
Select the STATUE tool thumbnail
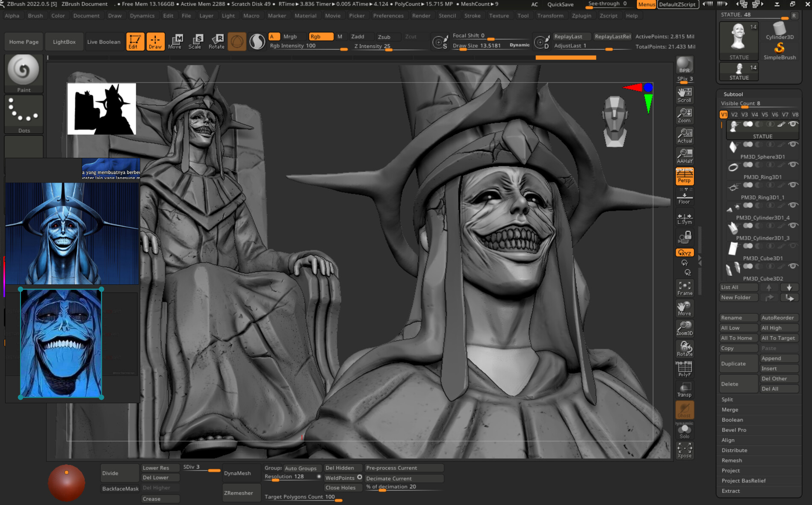pos(738,38)
